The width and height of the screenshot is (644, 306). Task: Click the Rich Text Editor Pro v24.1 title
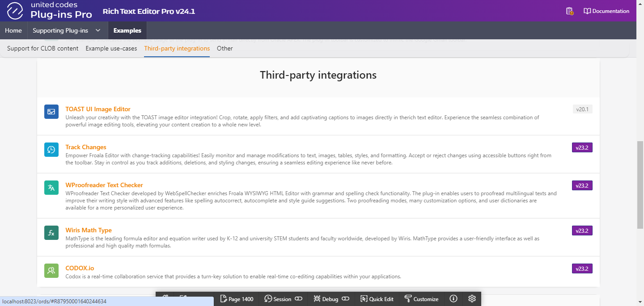click(149, 11)
